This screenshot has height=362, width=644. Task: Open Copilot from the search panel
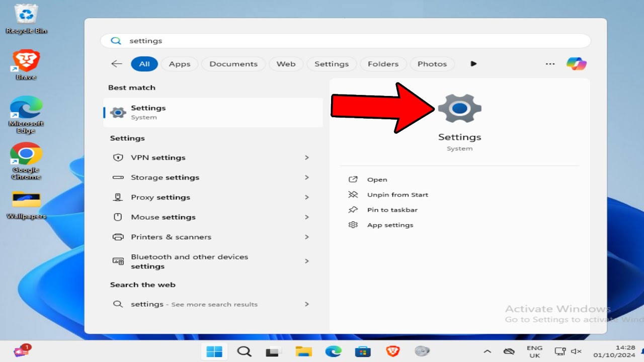point(576,64)
